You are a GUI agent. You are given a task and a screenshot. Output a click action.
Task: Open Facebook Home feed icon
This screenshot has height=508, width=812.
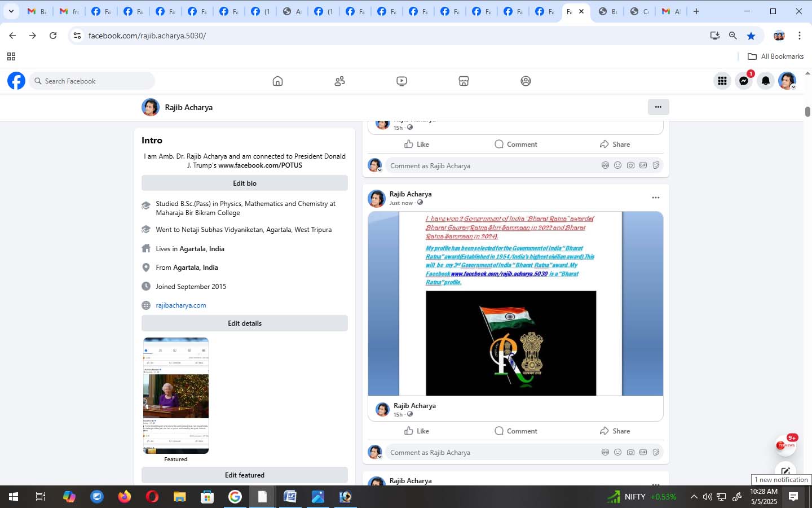tap(277, 81)
